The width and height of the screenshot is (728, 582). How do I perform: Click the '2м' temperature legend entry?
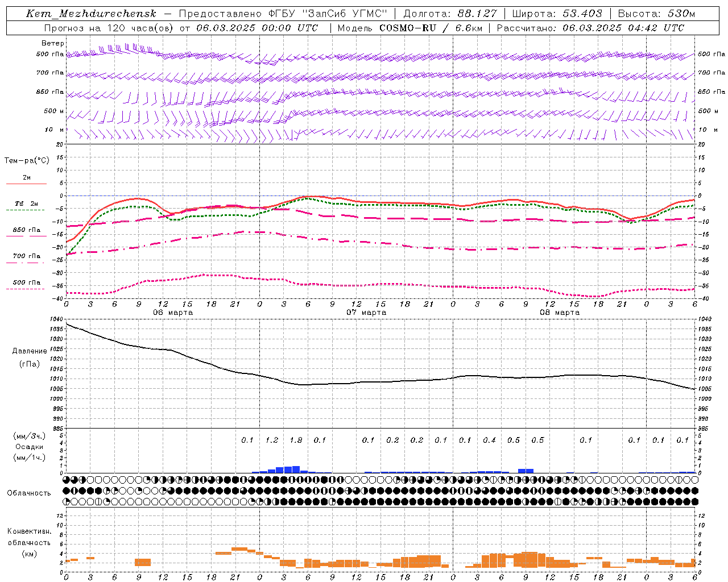click(27, 177)
